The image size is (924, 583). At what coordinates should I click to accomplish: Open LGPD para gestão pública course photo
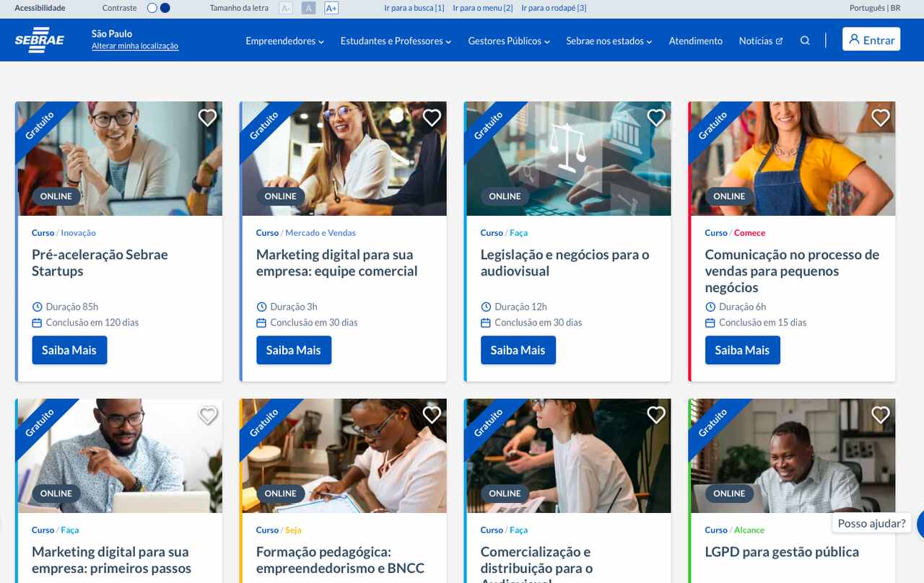pos(793,456)
